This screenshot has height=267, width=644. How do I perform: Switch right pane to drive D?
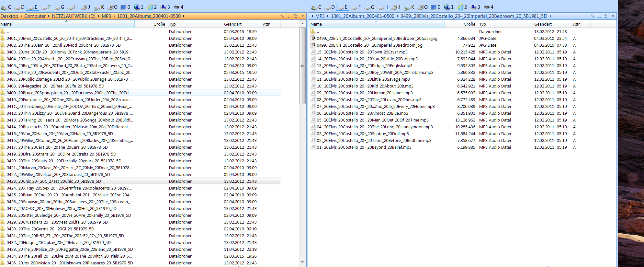[x=330, y=7]
